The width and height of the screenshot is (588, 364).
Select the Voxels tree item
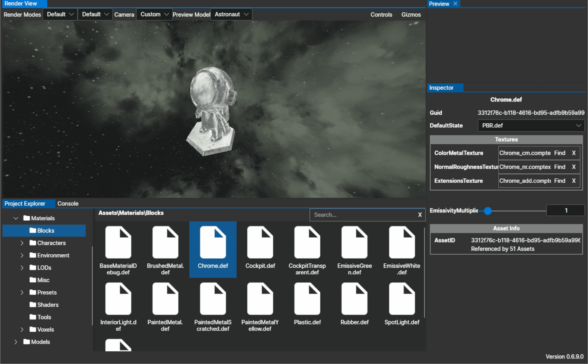click(x=45, y=330)
